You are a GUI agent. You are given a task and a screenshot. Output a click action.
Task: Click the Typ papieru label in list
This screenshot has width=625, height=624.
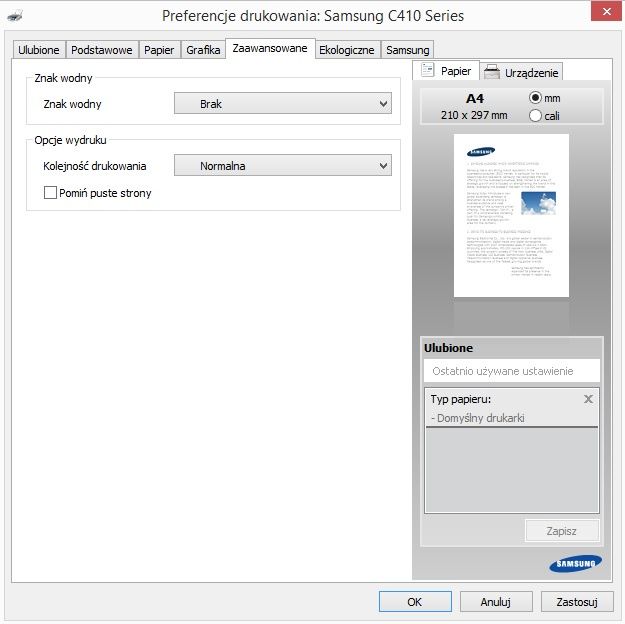[461, 399]
